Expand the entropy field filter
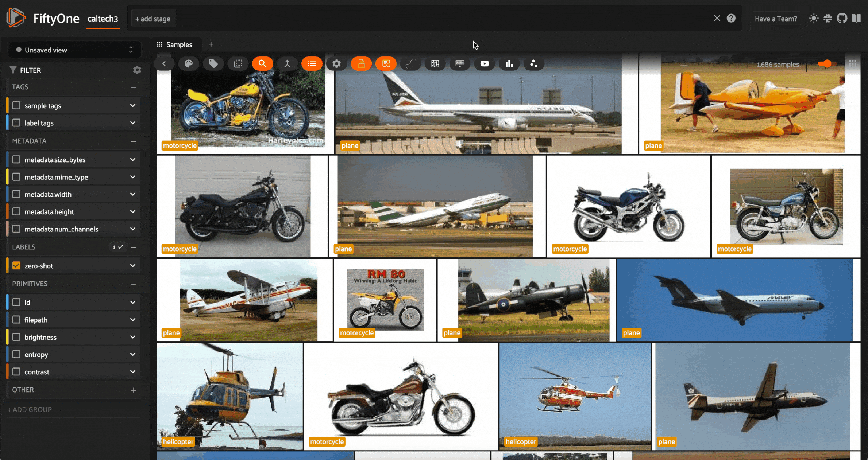The width and height of the screenshot is (868, 460). (x=133, y=354)
